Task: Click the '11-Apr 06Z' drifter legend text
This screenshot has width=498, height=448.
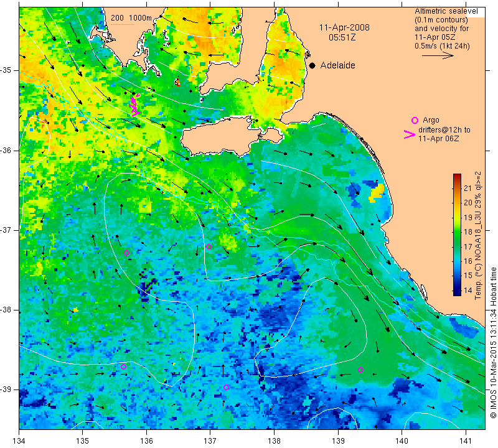Action: (439, 139)
